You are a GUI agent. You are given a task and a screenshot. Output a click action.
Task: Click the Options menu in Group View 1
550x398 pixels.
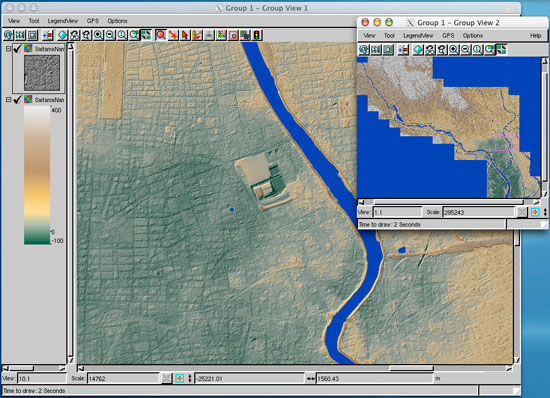pyautogui.click(x=117, y=21)
